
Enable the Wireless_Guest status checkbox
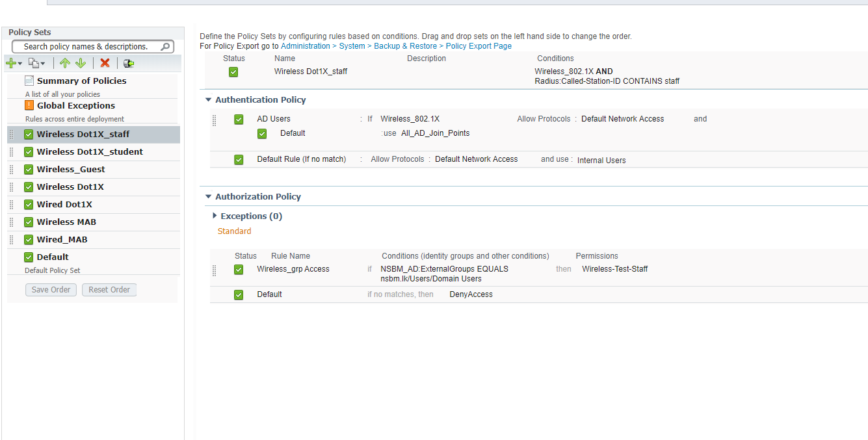(x=28, y=169)
